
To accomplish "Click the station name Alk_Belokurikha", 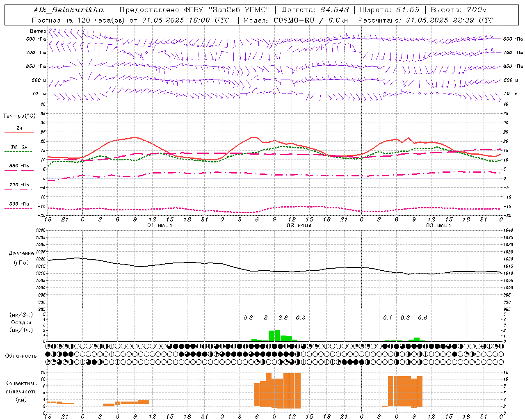I will 68,10.
